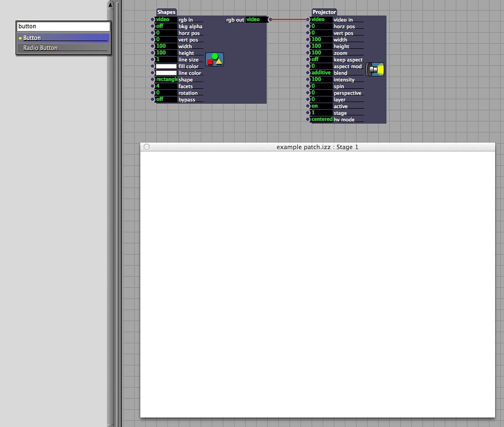
Task: Open the Shapes shape rectangle selector
Action: 166,80
